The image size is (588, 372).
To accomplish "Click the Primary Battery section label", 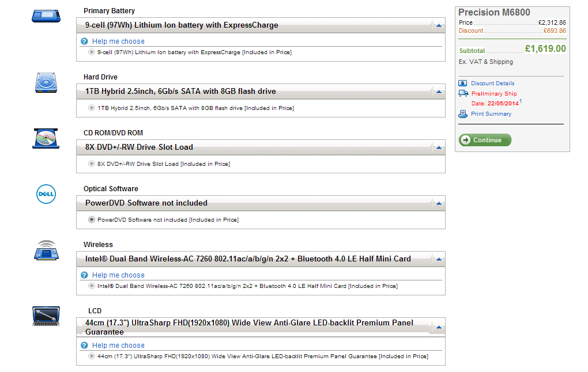I will point(109,11).
